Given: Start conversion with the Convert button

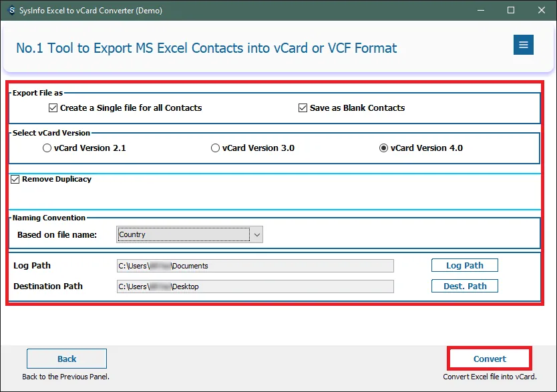Looking at the screenshot, I should point(490,359).
